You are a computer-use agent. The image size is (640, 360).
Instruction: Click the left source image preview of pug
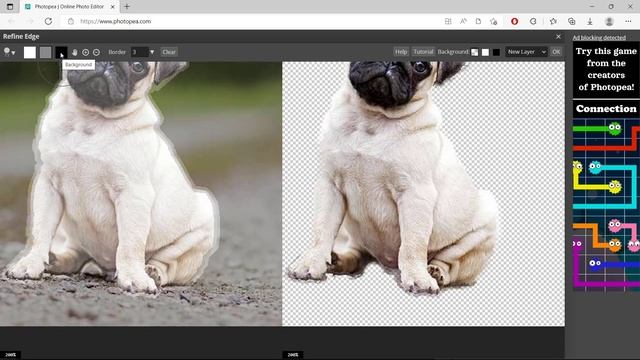click(x=141, y=194)
